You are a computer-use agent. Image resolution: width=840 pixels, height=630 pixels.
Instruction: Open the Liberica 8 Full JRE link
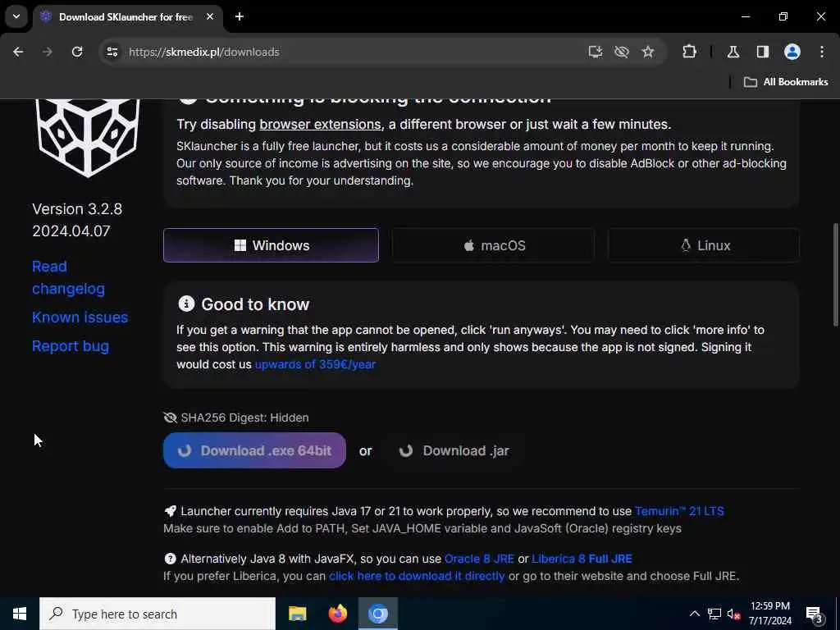click(582, 559)
